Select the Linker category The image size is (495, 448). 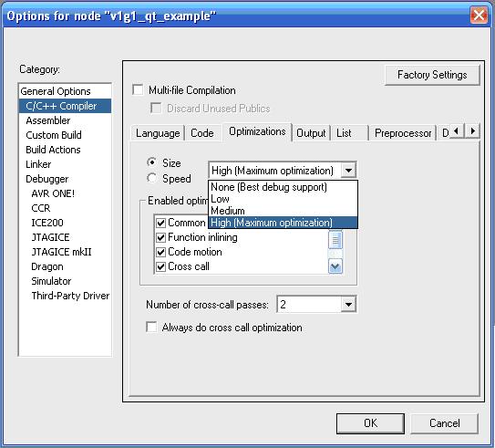38,164
